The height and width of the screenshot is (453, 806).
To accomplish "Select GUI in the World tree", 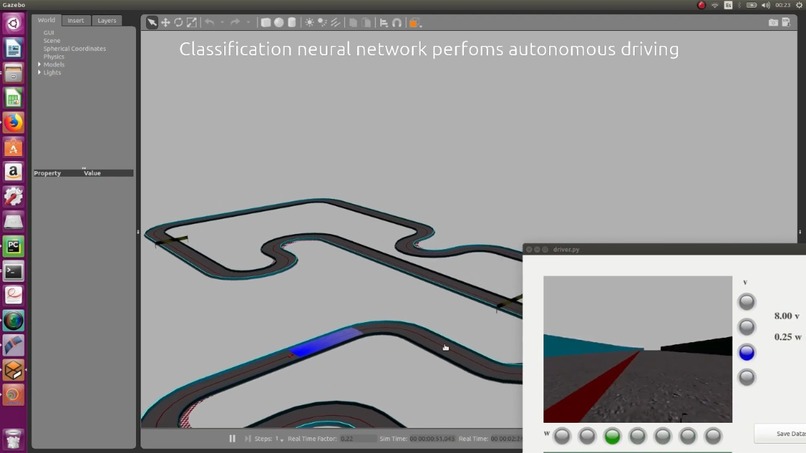I will click(49, 32).
